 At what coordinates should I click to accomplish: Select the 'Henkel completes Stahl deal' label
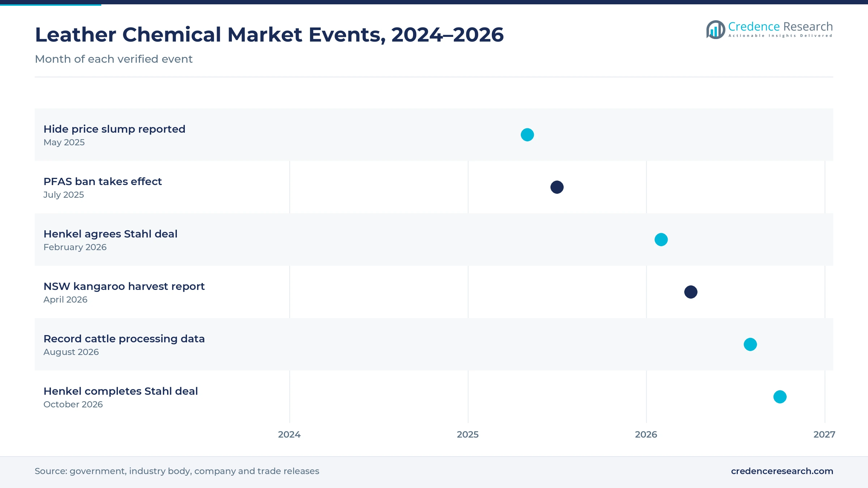pos(120,391)
